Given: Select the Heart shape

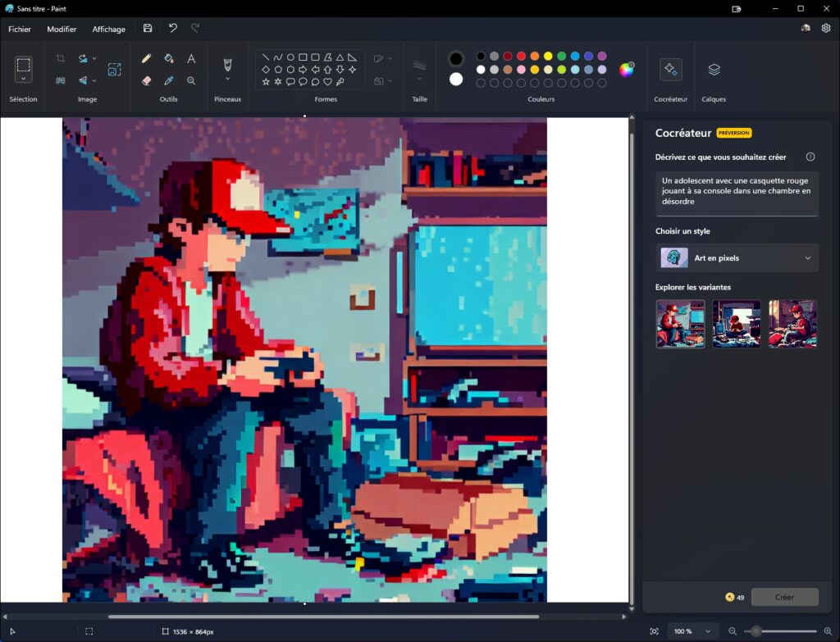Looking at the screenshot, I should click(327, 82).
